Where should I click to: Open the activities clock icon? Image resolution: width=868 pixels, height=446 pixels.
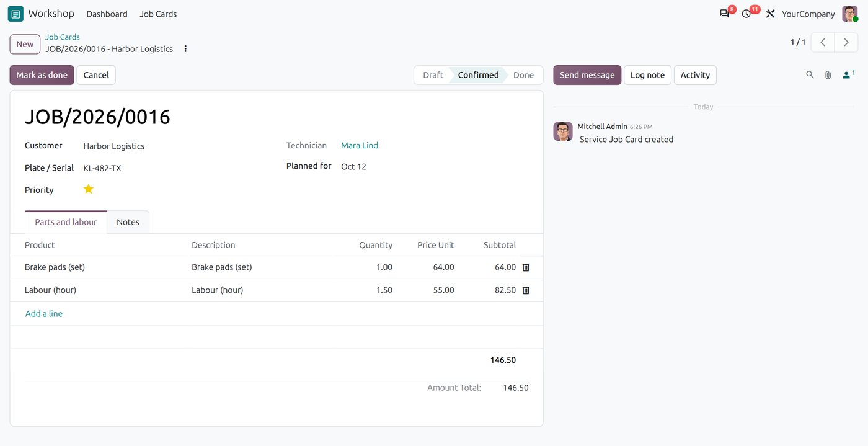coord(746,14)
